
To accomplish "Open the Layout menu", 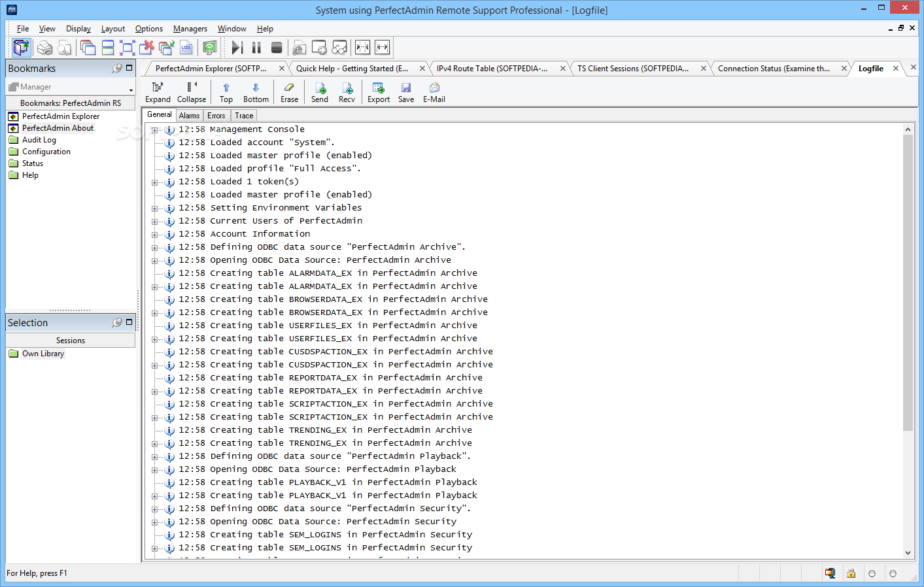I will click(113, 29).
